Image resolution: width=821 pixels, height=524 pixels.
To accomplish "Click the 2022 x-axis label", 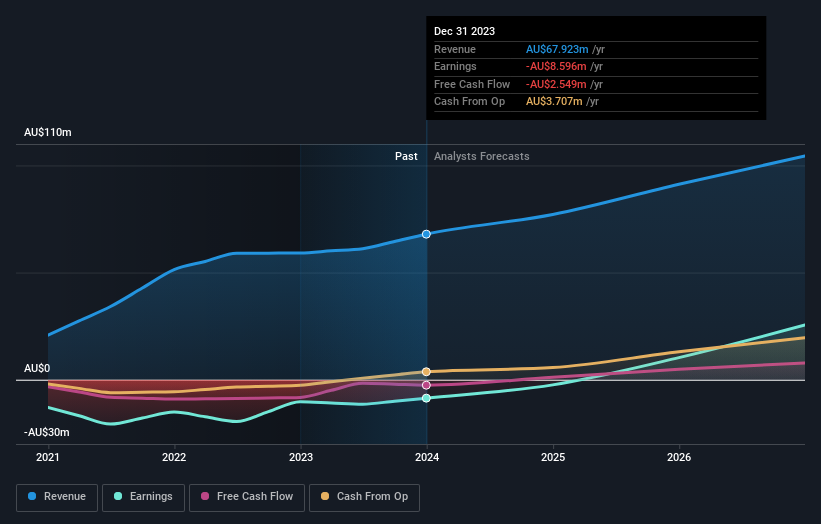I will pos(174,458).
